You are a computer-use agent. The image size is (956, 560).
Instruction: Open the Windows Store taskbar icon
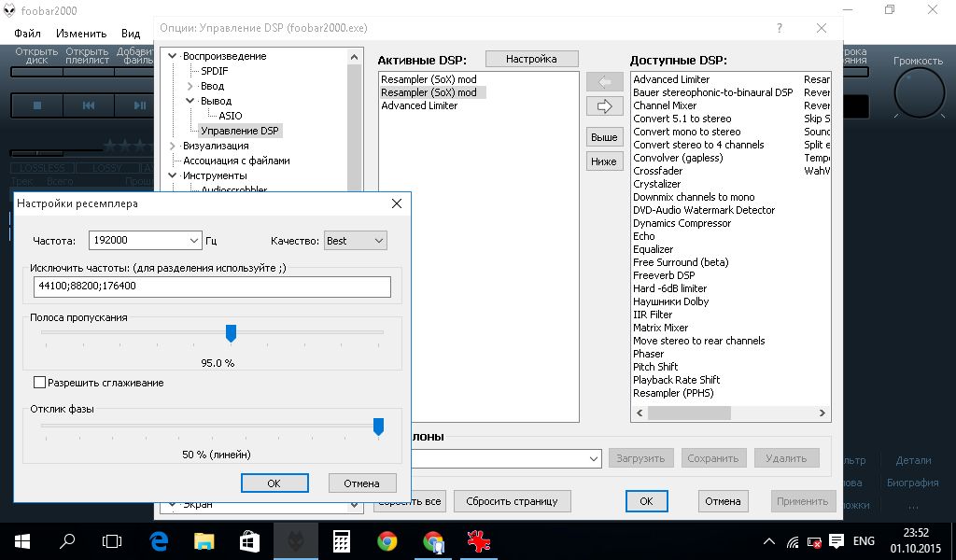click(250, 541)
